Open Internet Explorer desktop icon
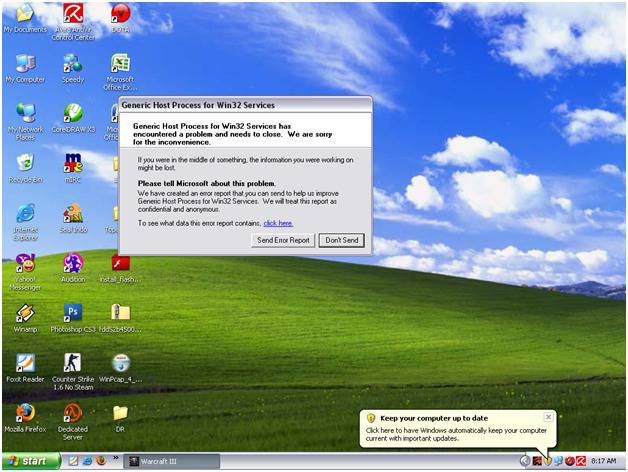628x472 pixels. coord(25,222)
